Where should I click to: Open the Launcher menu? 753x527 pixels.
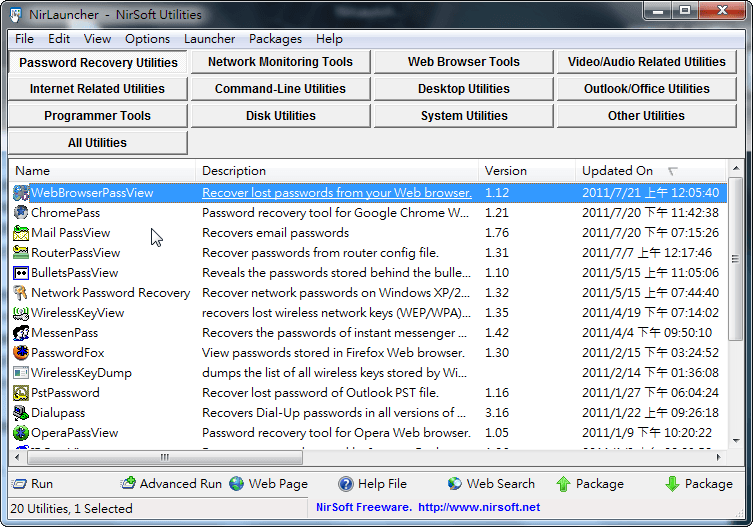click(x=209, y=39)
